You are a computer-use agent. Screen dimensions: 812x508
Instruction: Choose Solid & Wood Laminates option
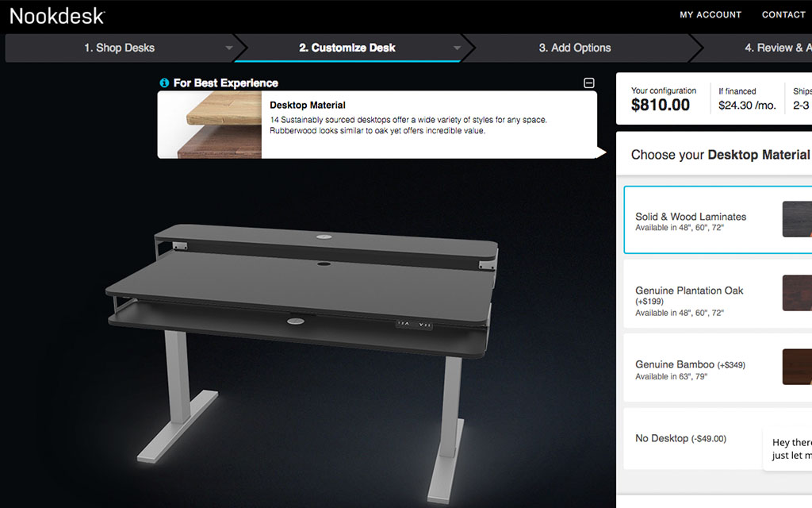click(x=718, y=220)
